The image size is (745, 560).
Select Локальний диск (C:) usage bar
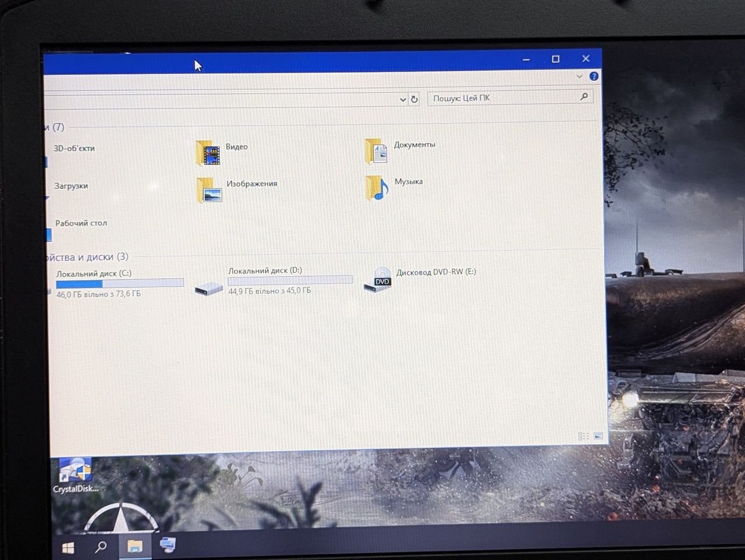click(x=120, y=283)
